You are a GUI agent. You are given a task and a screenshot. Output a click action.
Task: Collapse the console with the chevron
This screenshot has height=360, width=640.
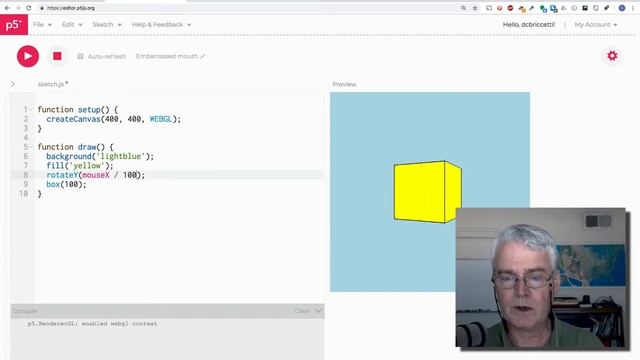[318, 311]
